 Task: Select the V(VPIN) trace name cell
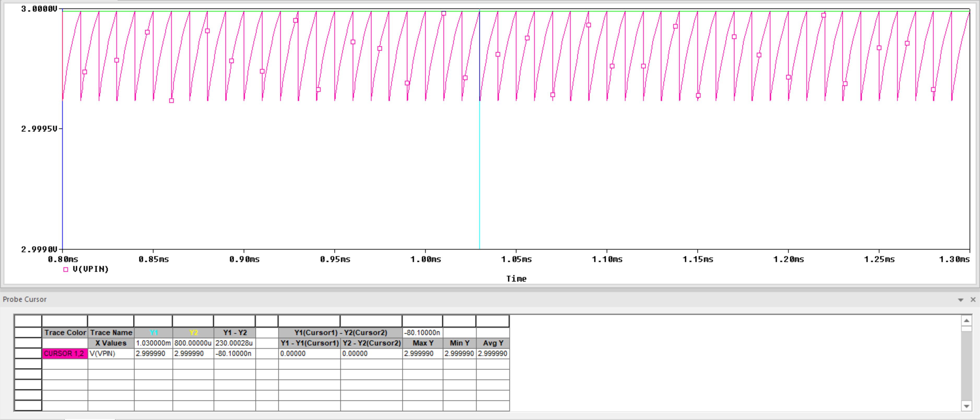pyautogui.click(x=111, y=353)
